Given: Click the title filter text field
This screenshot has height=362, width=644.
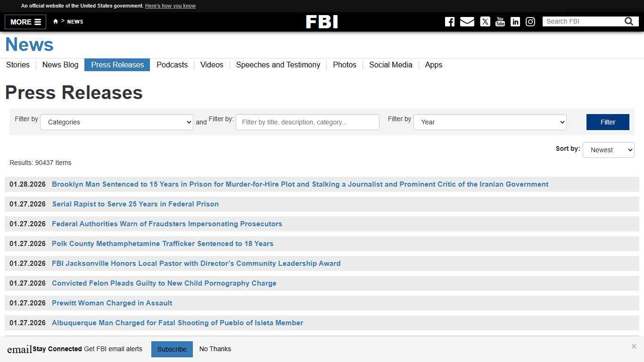Looking at the screenshot, I should pyautogui.click(x=307, y=122).
